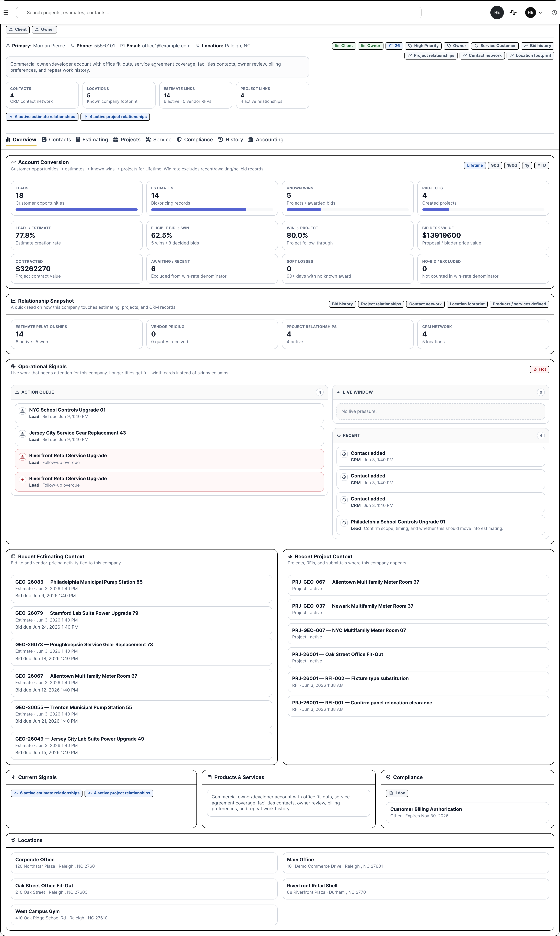
Task: Expand the HE user account dropdown
Action: pos(534,13)
